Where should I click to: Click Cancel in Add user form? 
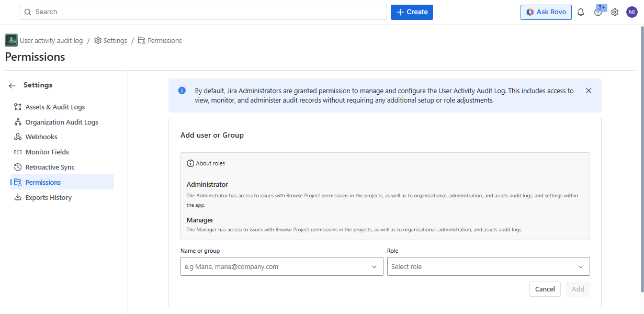545,289
